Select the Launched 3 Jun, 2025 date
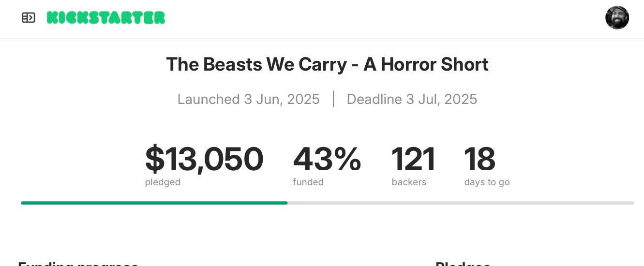644x266 pixels. (x=248, y=99)
